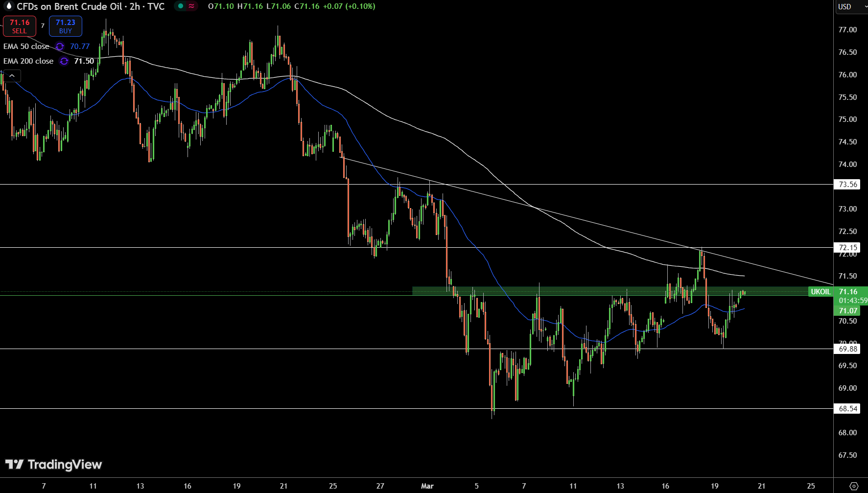The height and width of the screenshot is (493, 868).
Task: Select the horizontal line label 73.56
Action: pos(847,185)
